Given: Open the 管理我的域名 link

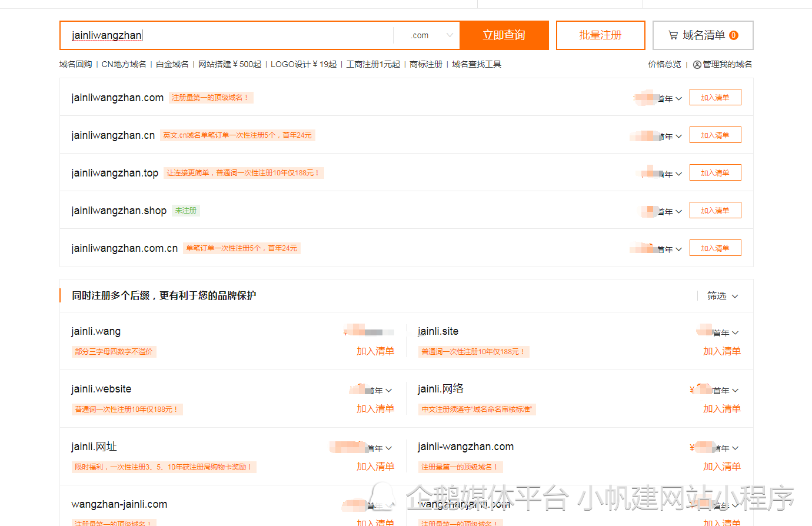Looking at the screenshot, I should [x=727, y=64].
